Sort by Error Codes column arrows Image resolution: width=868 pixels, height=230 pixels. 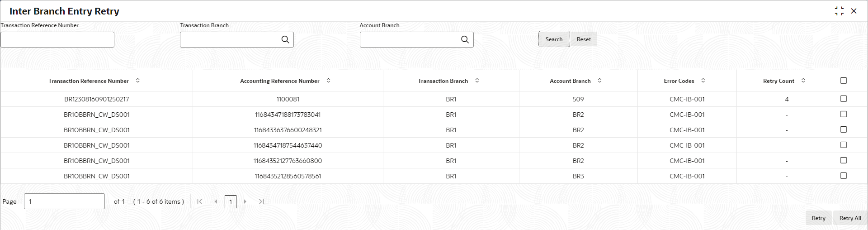703,81
